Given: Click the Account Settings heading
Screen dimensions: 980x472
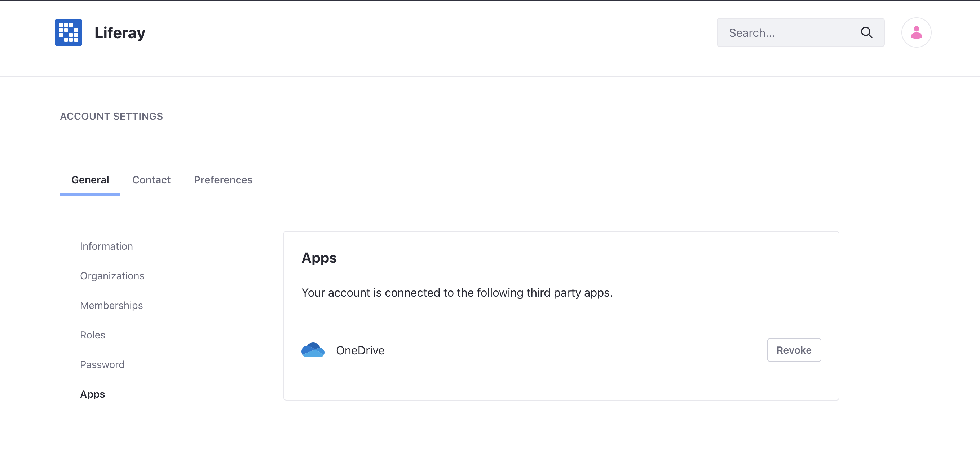Looking at the screenshot, I should [111, 117].
